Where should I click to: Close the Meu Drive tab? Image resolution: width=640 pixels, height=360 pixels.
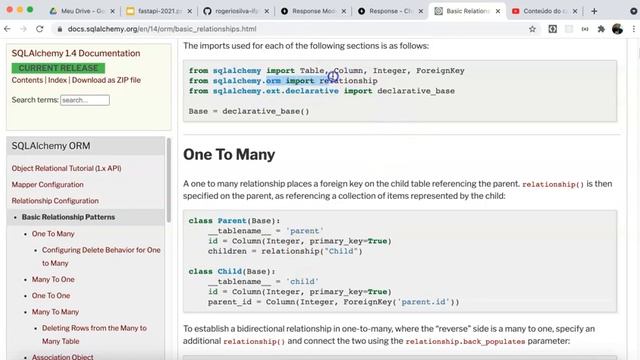(113, 11)
